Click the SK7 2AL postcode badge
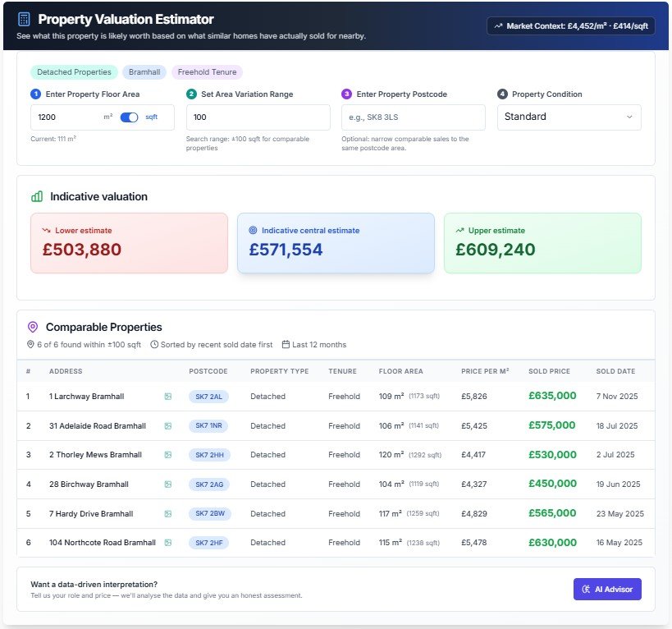The height and width of the screenshot is (629, 672). [x=208, y=397]
